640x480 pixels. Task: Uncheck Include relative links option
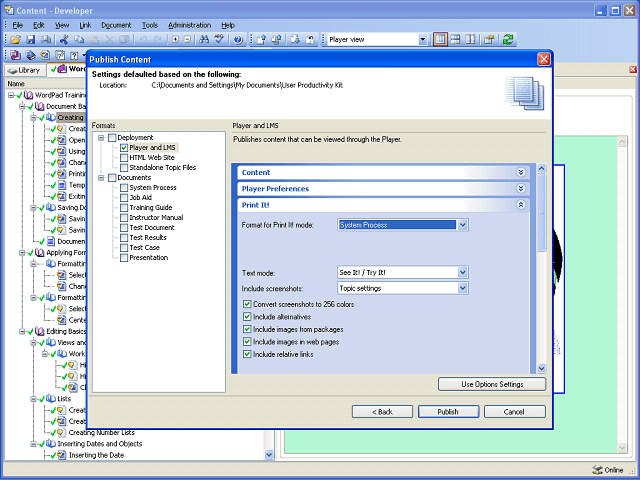coord(247,354)
